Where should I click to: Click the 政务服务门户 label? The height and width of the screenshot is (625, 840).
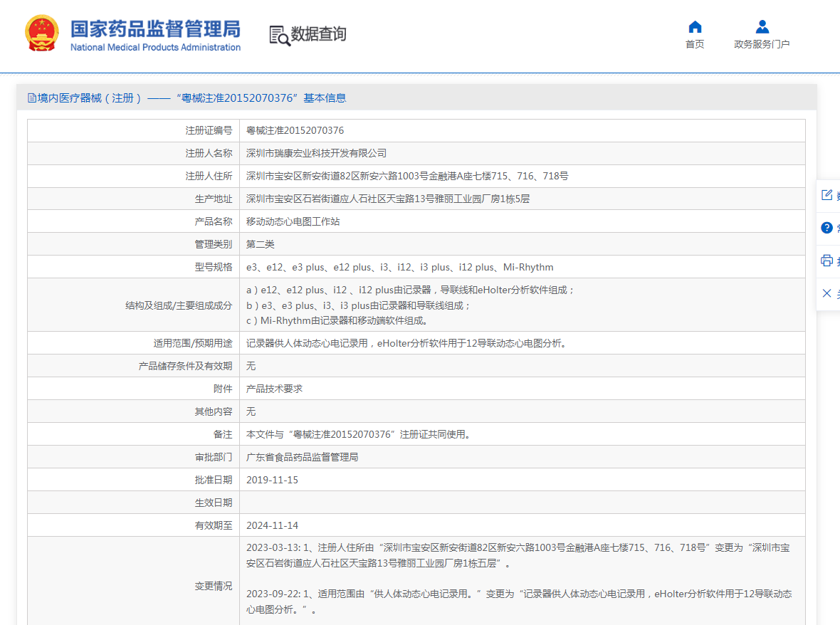[762, 44]
